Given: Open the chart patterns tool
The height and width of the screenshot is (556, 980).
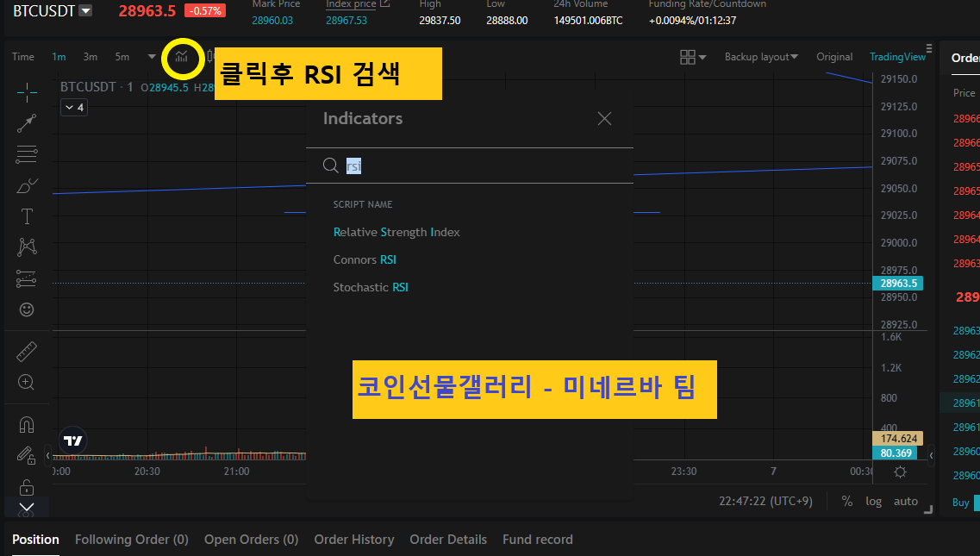Looking at the screenshot, I should [26, 247].
